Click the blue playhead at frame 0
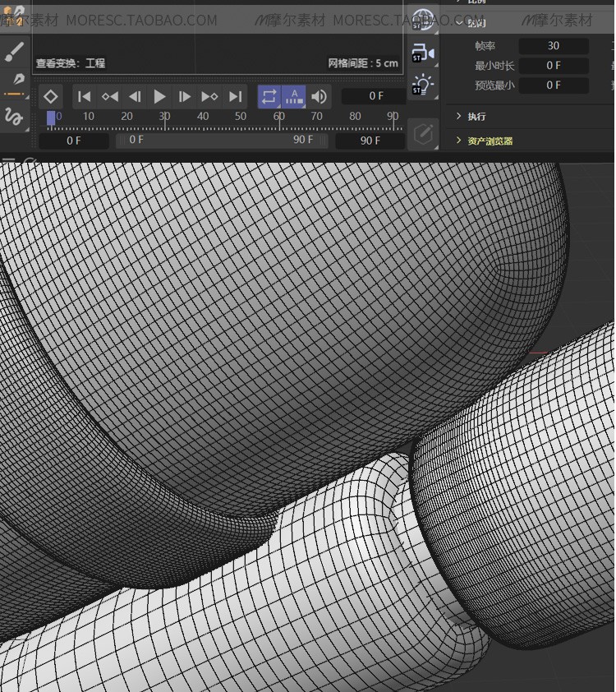The height and width of the screenshot is (692, 616). [x=51, y=118]
